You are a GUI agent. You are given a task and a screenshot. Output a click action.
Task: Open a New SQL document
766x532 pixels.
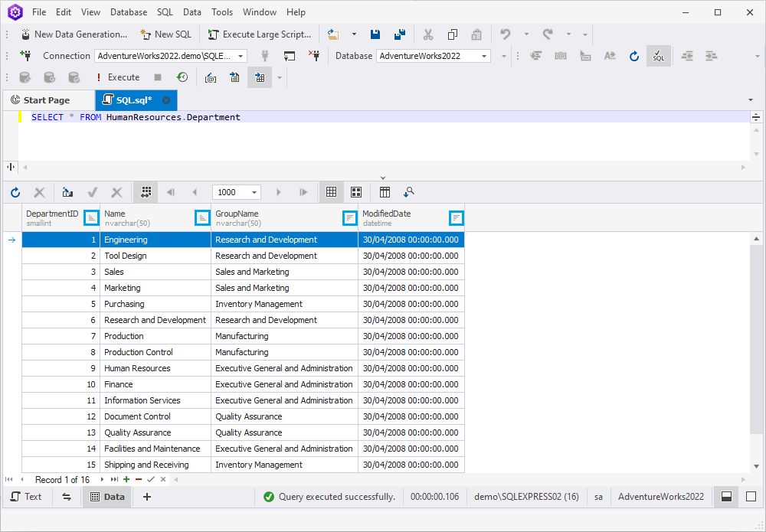(165, 34)
